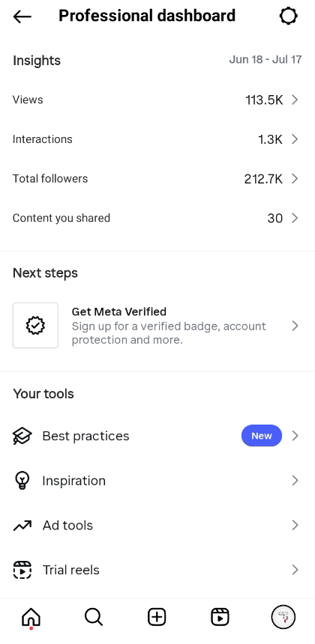Image resolution: width=315 pixels, height=644 pixels.
Task: Tap the back arrow icon
Action: pyautogui.click(x=22, y=16)
